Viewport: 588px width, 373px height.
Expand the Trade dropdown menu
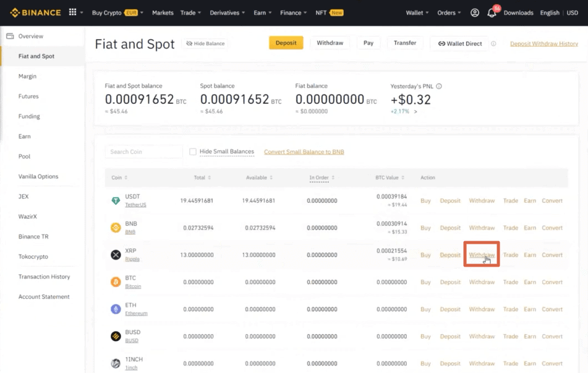click(x=190, y=13)
